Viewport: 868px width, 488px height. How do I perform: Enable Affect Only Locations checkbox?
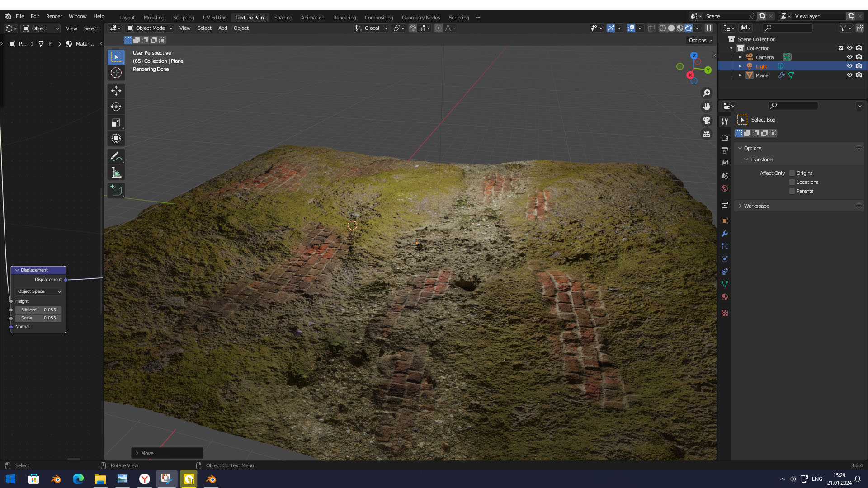tap(792, 182)
